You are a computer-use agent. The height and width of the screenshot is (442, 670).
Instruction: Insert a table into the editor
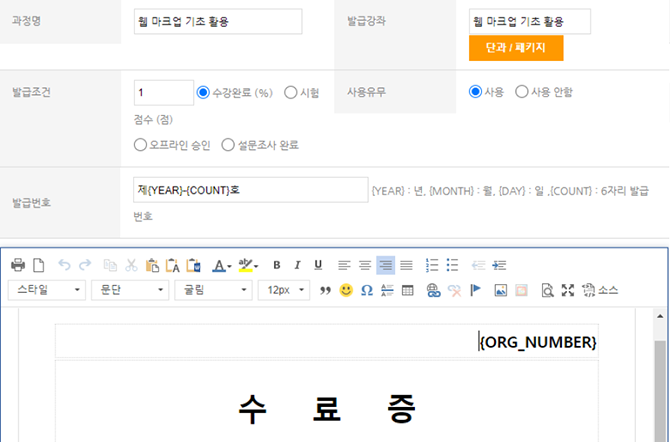point(407,290)
